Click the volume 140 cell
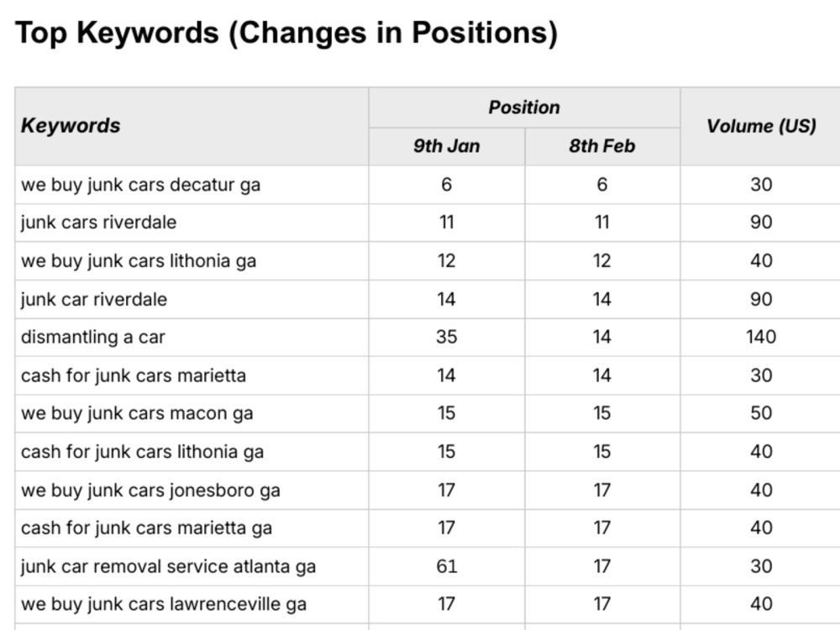This screenshot has height=630, width=840. pyautogui.click(x=761, y=337)
